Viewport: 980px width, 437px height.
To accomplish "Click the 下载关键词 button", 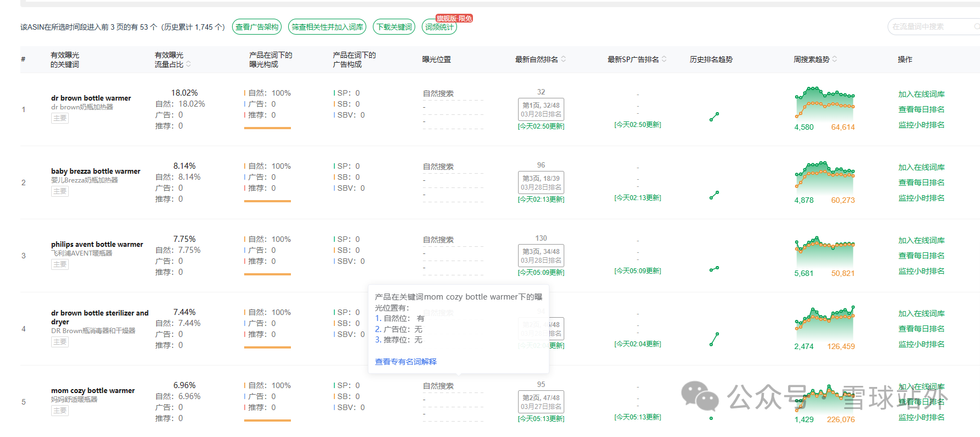I will click(394, 27).
